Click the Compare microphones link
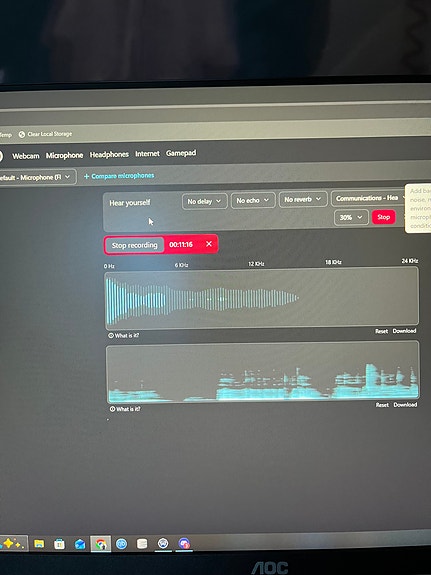The height and width of the screenshot is (575, 431). pyautogui.click(x=119, y=176)
